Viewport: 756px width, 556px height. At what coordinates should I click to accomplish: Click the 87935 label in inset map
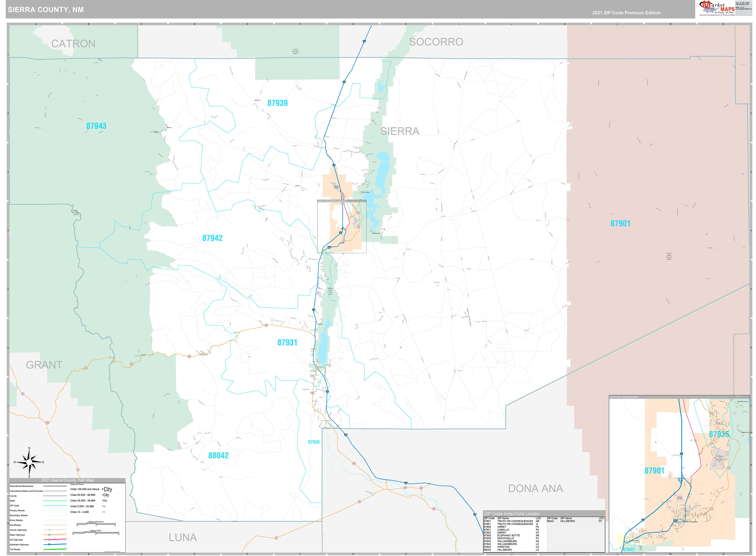click(x=719, y=434)
